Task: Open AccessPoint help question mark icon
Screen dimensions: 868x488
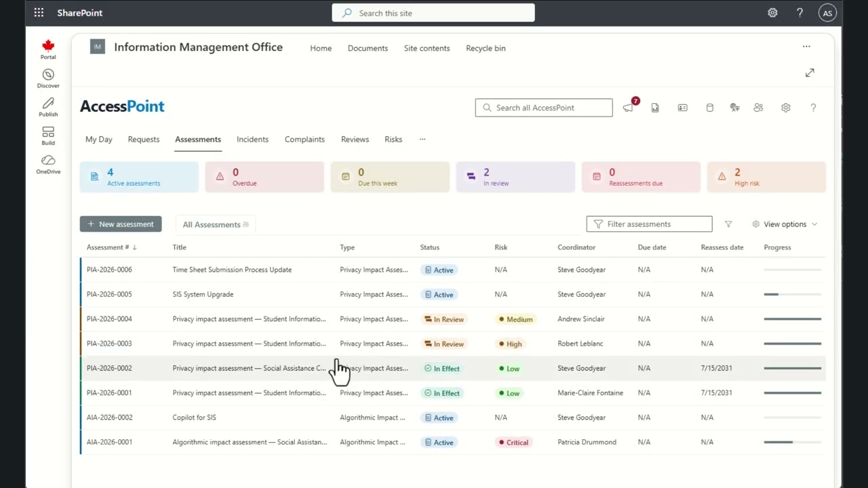Action: tap(813, 108)
